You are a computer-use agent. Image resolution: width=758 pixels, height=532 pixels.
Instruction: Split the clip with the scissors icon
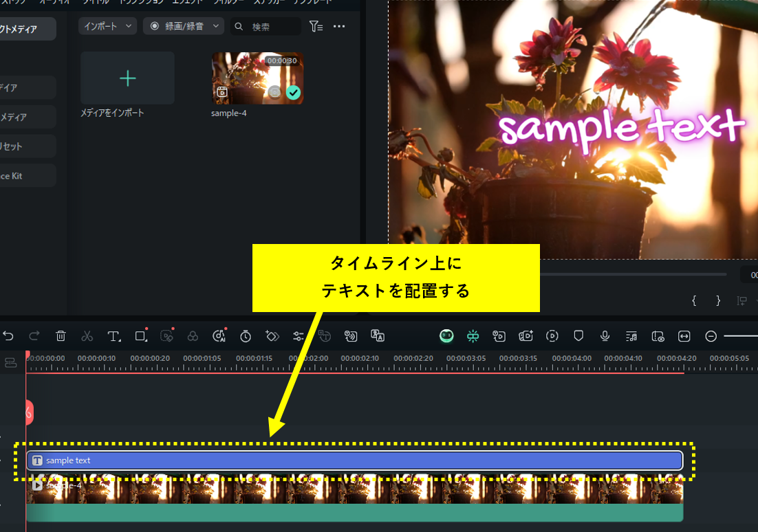click(x=87, y=335)
